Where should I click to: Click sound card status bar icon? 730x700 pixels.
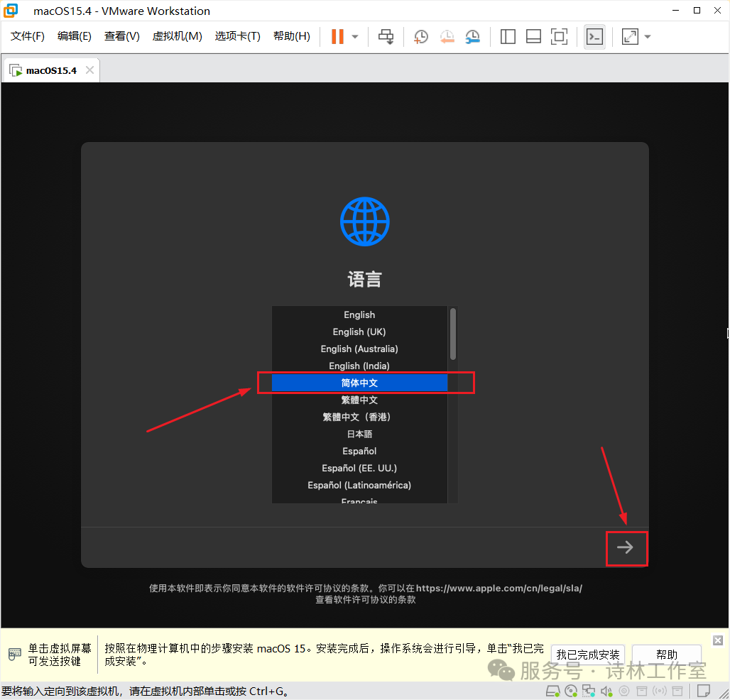pos(606,691)
